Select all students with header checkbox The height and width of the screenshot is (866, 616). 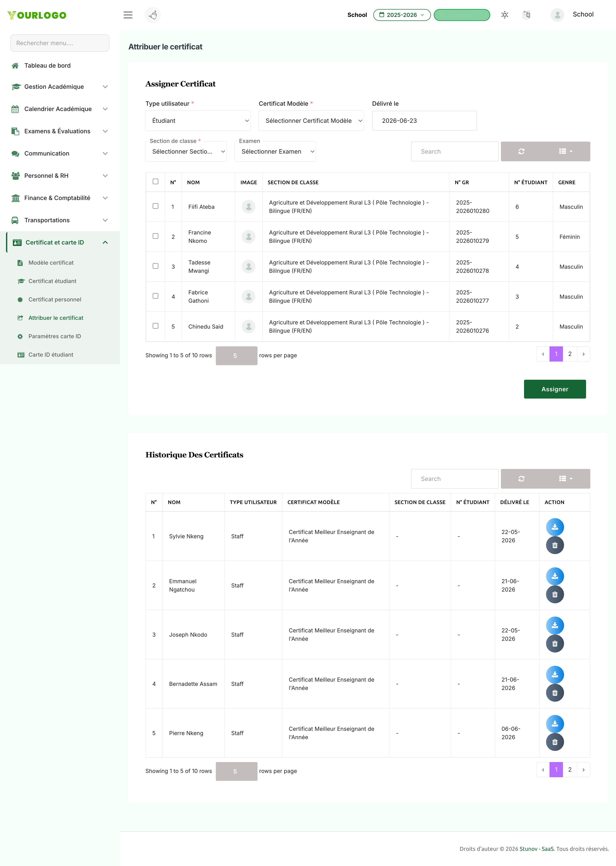coord(155,182)
